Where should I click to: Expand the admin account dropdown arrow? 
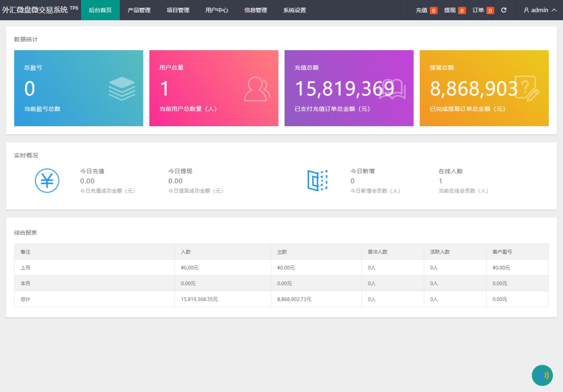click(554, 10)
